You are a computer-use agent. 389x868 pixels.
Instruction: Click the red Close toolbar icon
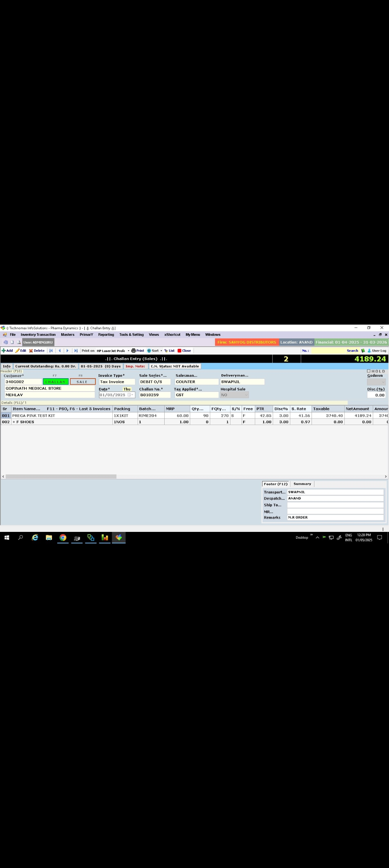pos(179,351)
